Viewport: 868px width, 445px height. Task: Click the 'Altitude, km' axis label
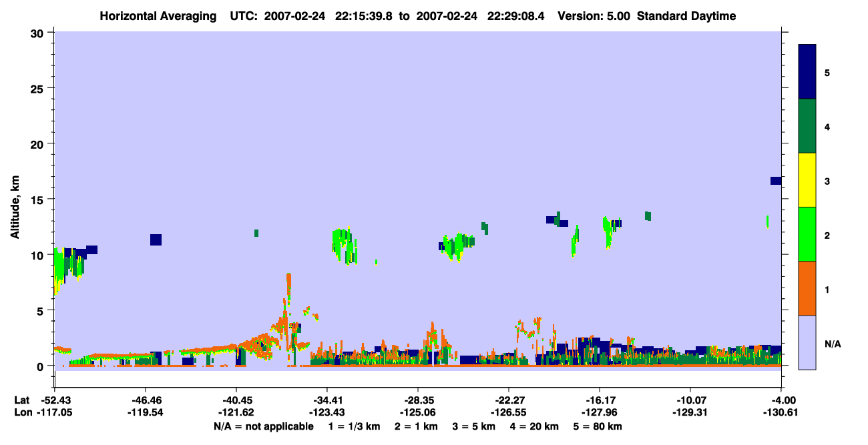[x=15, y=206]
